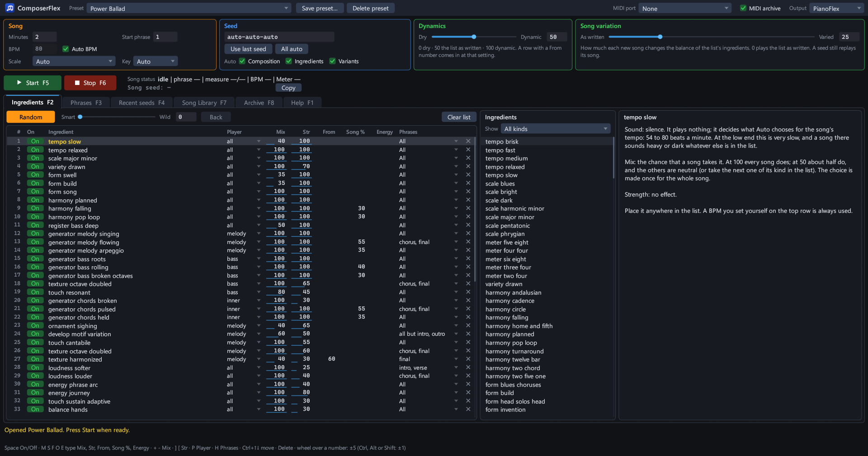Remove energy journey row X icon
Screen dimensions: 868x456
pos(468,393)
